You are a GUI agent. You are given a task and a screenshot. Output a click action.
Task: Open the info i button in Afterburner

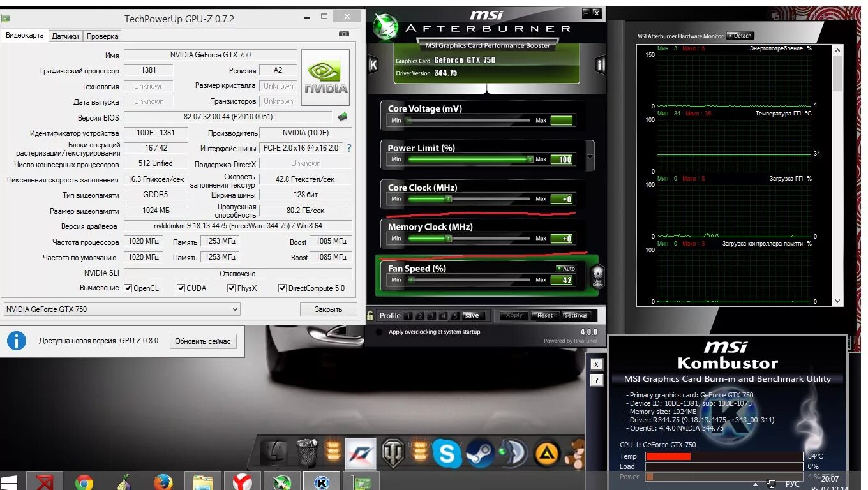(600, 64)
